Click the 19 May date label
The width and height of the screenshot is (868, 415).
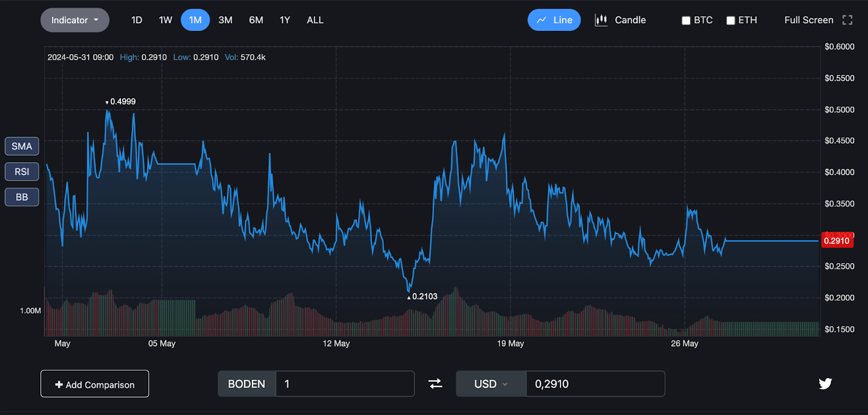point(510,343)
